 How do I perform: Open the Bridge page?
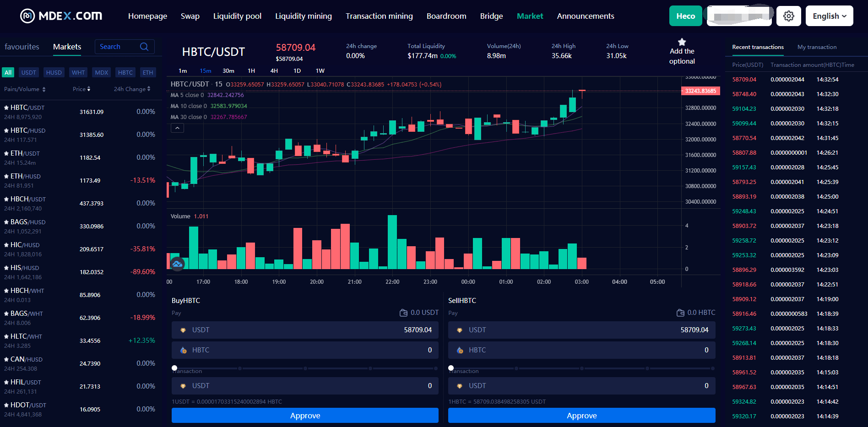coord(491,16)
